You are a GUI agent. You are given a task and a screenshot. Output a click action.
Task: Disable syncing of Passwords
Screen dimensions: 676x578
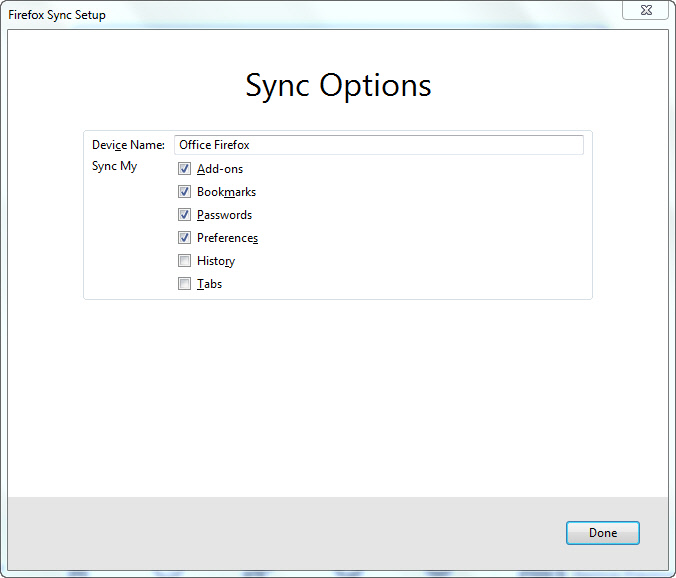[x=184, y=215]
